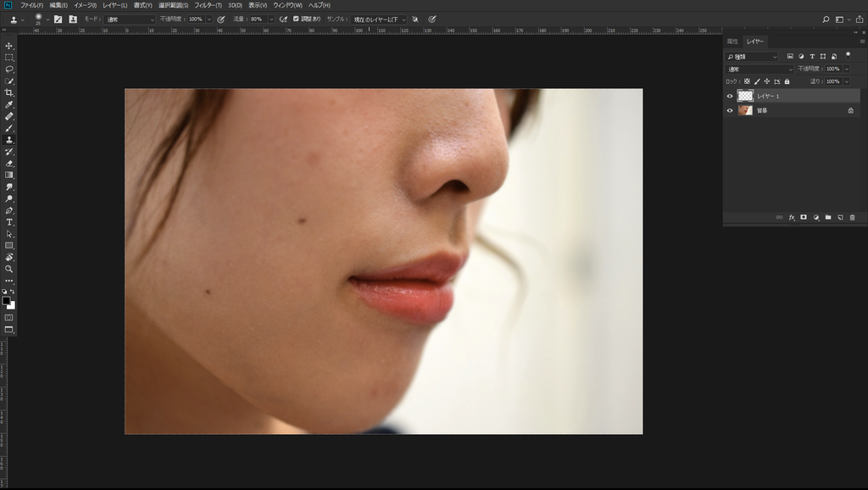868x490 pixels.
Task: Select the History Brush tool
Action: pos(8,152)
